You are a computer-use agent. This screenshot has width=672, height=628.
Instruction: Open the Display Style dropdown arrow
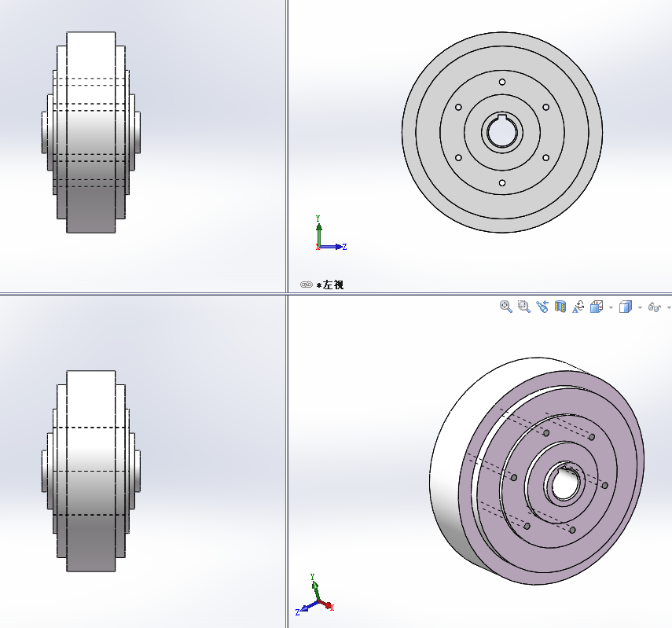(x=640, y=307)
